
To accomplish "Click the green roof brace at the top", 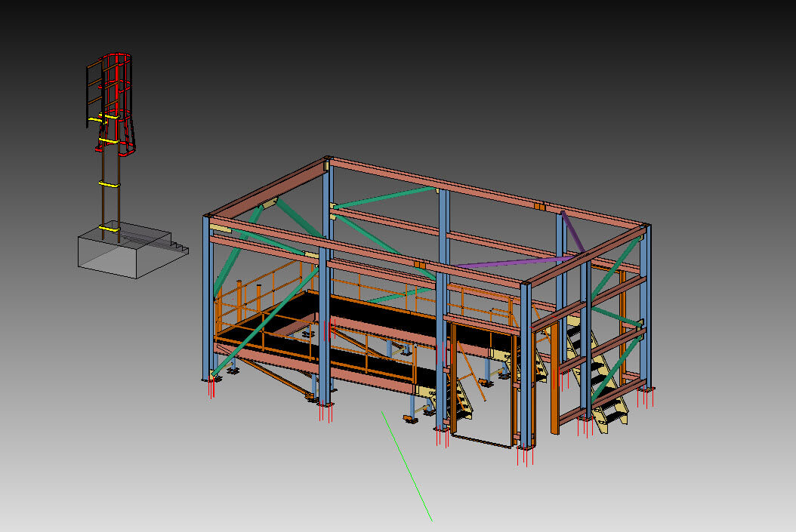I will point(385,198).
